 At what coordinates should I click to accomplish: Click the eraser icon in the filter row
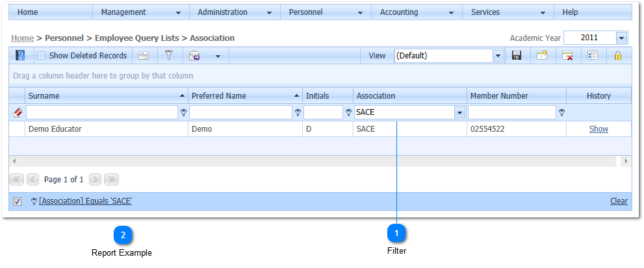click(x=18, y=112)
